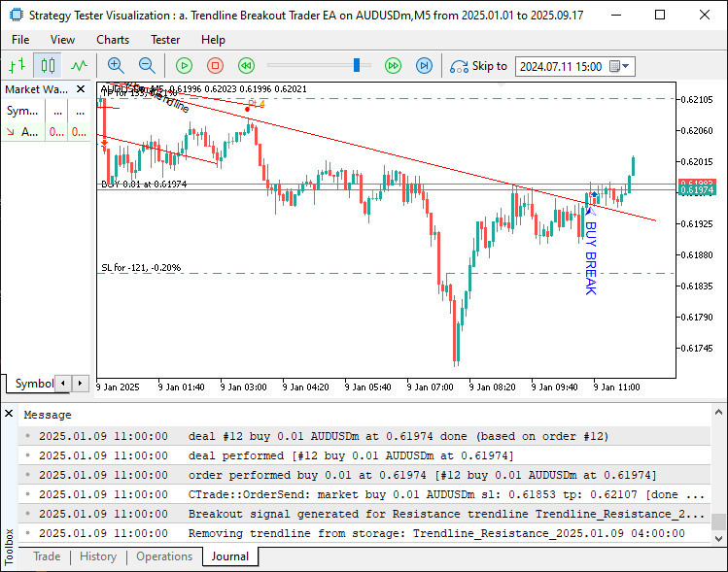Switch to the Operations tab
The height and width of the screenshot is (572, 728).
click(164, 556)
